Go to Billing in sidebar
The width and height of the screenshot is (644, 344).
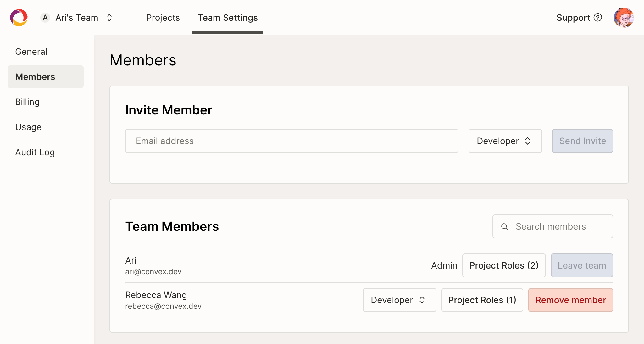[27, 102]
